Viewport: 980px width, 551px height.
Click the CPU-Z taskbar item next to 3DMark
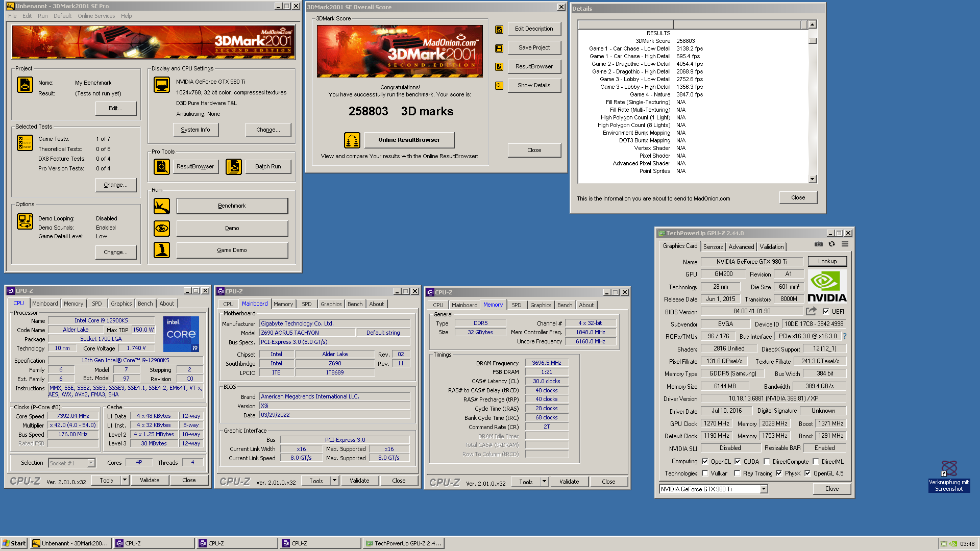[x=154, y=543]
